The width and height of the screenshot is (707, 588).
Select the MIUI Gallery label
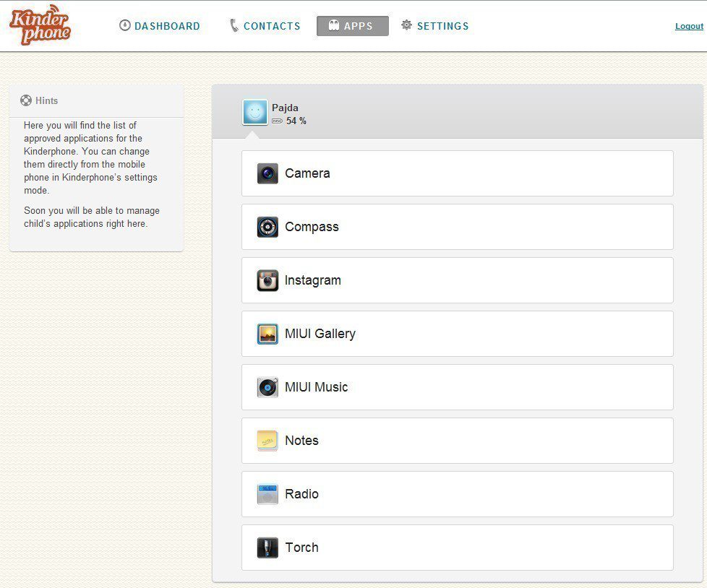(x=320, y=334)
